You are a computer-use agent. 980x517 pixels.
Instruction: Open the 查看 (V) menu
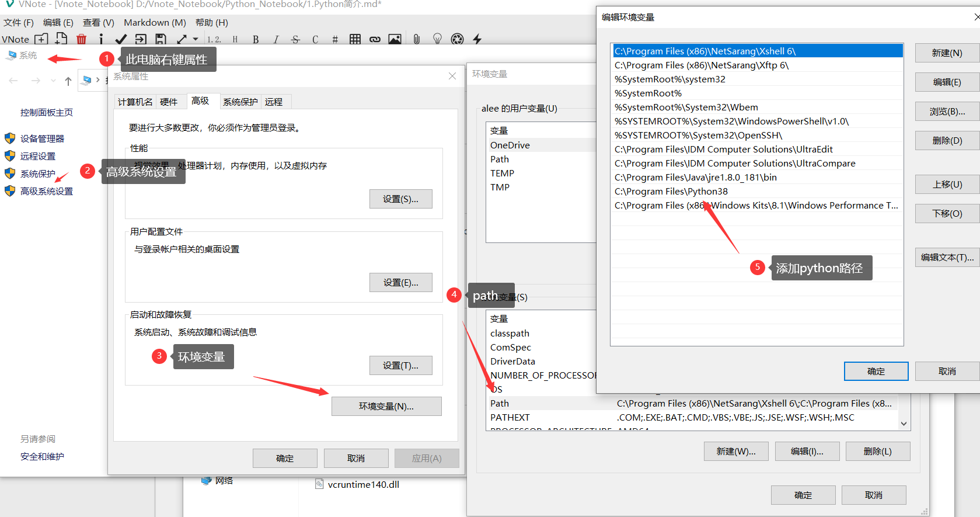click(x=99, y=22)
